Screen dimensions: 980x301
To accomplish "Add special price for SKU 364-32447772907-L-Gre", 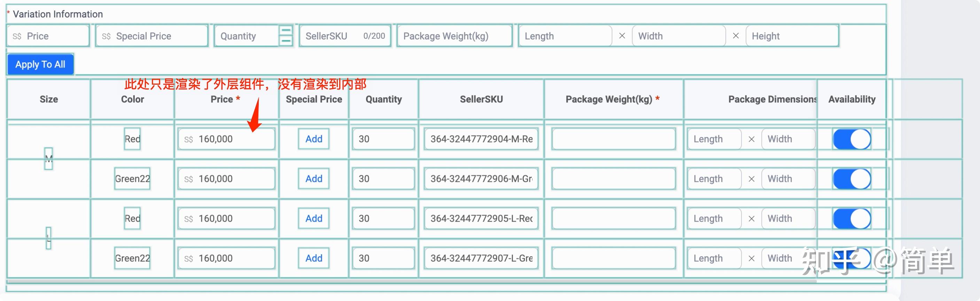I will pyautogui.click(x=313, y=258).
